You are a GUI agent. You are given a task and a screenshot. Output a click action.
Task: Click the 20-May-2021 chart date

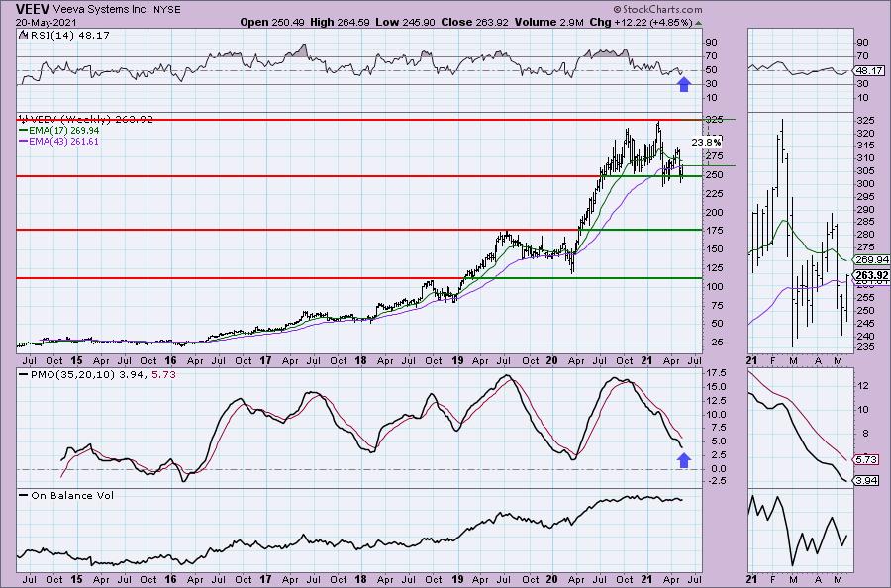[46, 23]
